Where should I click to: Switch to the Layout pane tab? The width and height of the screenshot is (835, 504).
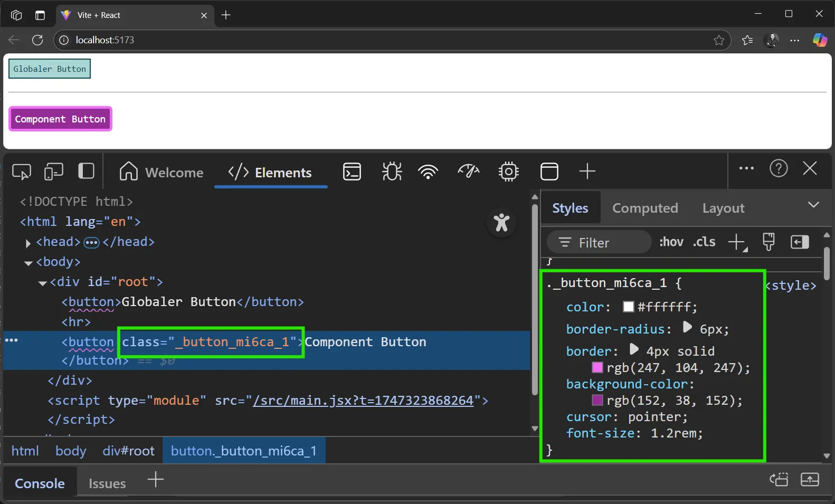click(x=723, y=208)
